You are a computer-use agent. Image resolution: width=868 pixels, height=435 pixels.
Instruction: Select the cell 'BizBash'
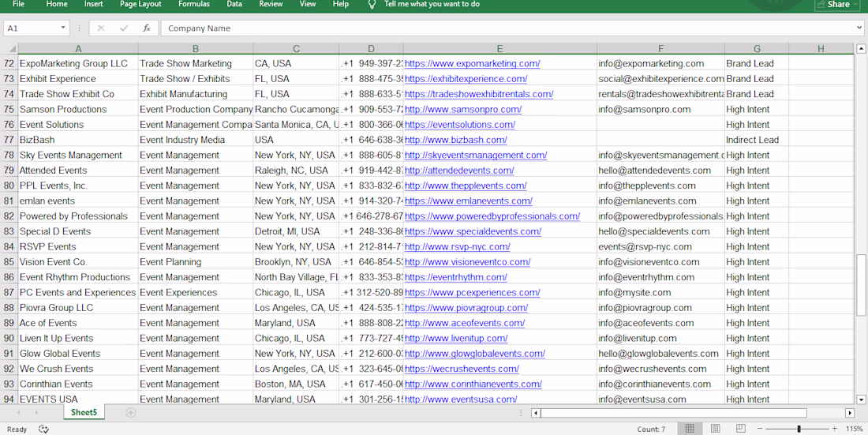78,140
